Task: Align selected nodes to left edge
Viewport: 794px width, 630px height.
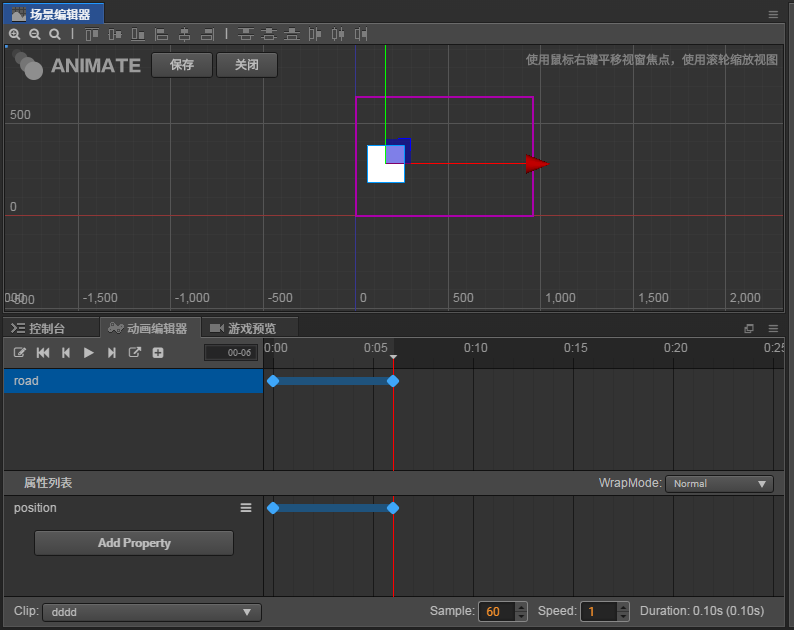Action: coord(161,34)
